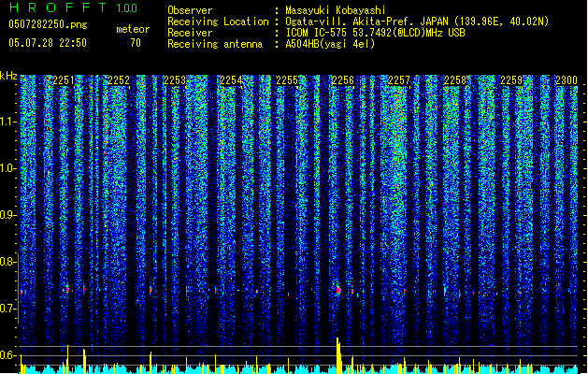
Task: Click the tallest yellow intensity spike near 2256
Action: 339,355
